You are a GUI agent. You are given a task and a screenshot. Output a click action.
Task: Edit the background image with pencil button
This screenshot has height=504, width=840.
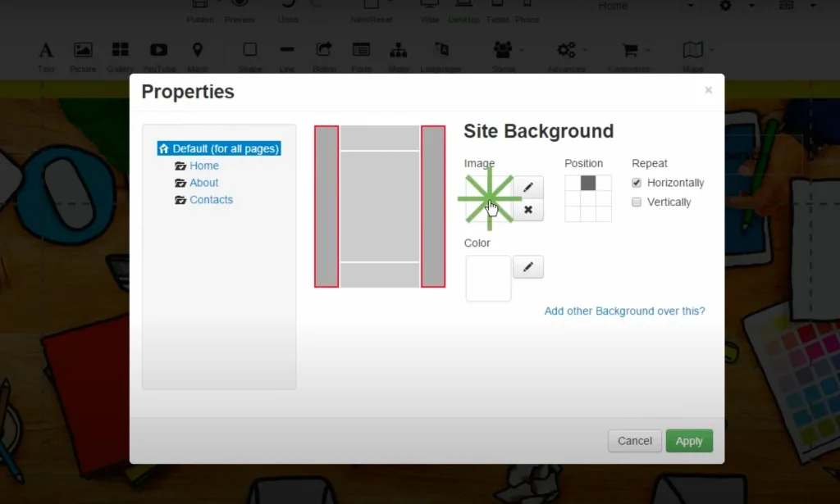click(x=528, y=187)
